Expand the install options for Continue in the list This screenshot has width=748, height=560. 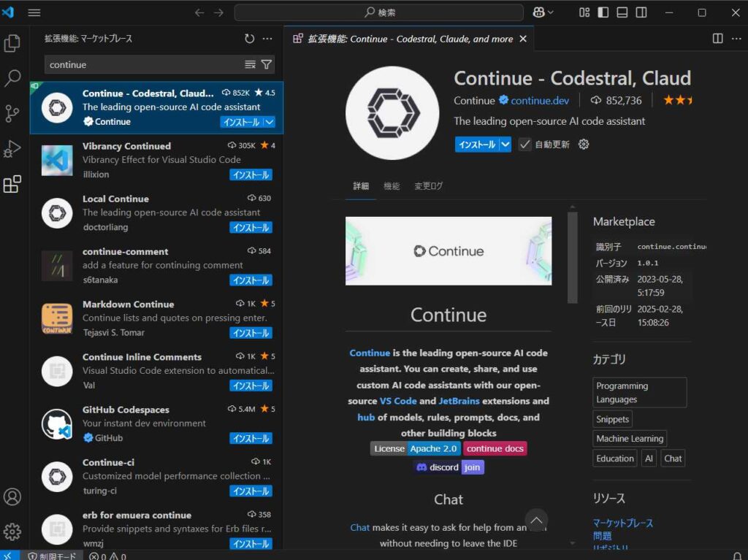[268, 122]
